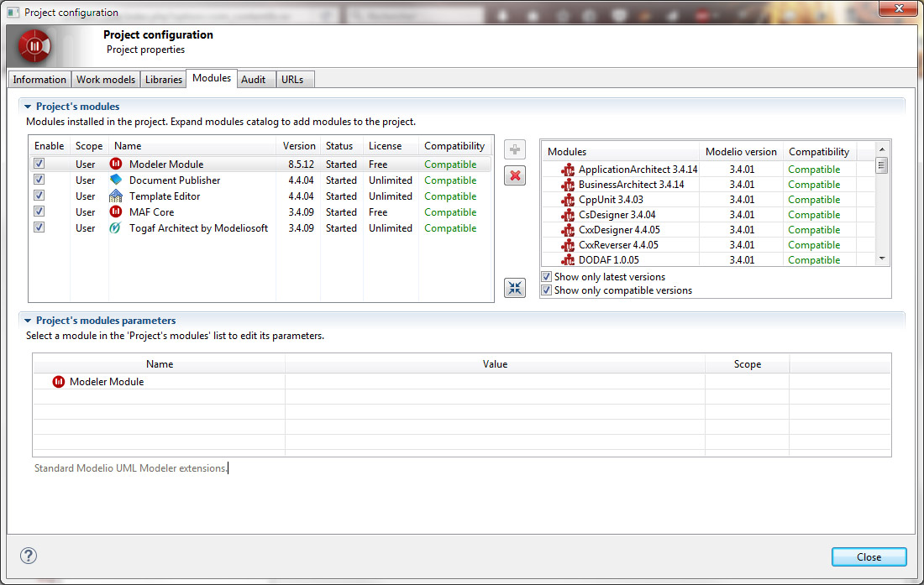Select the Document Publisher row name
Viewport: 924px width, 585px height.
(x=175, y=180)
